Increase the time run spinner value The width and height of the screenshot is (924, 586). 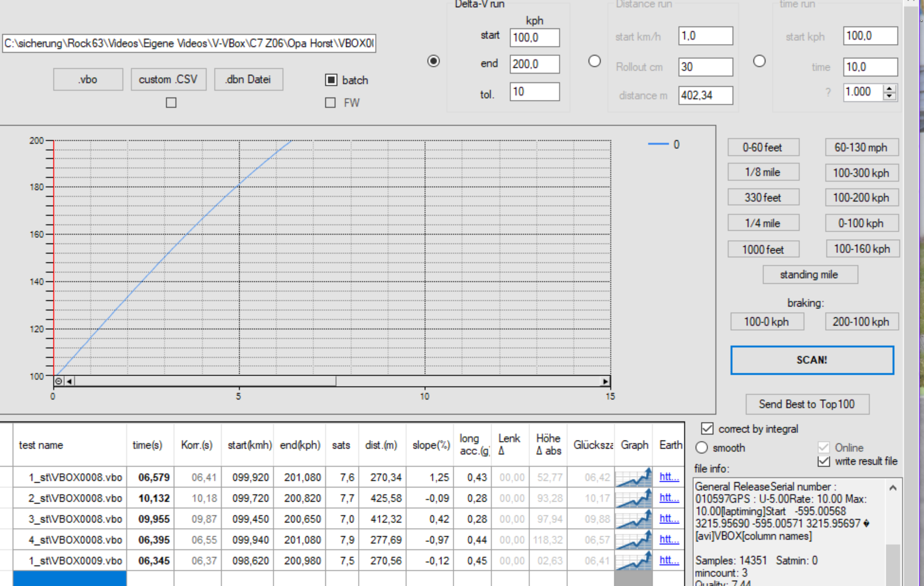click(889, 89)
